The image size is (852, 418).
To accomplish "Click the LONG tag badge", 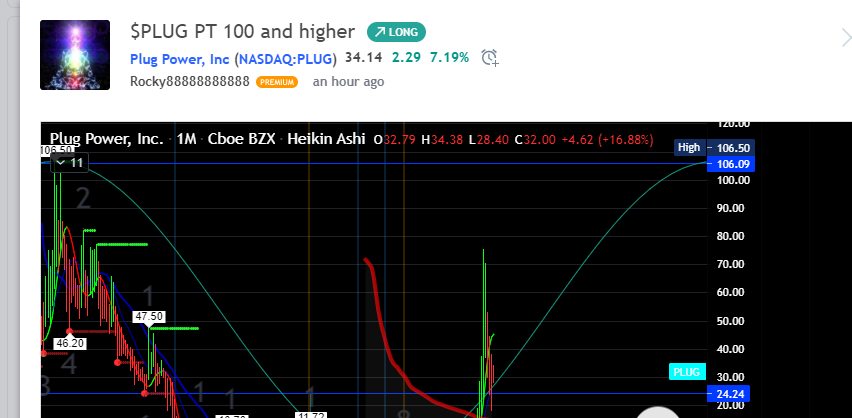I will click(396, 32).
